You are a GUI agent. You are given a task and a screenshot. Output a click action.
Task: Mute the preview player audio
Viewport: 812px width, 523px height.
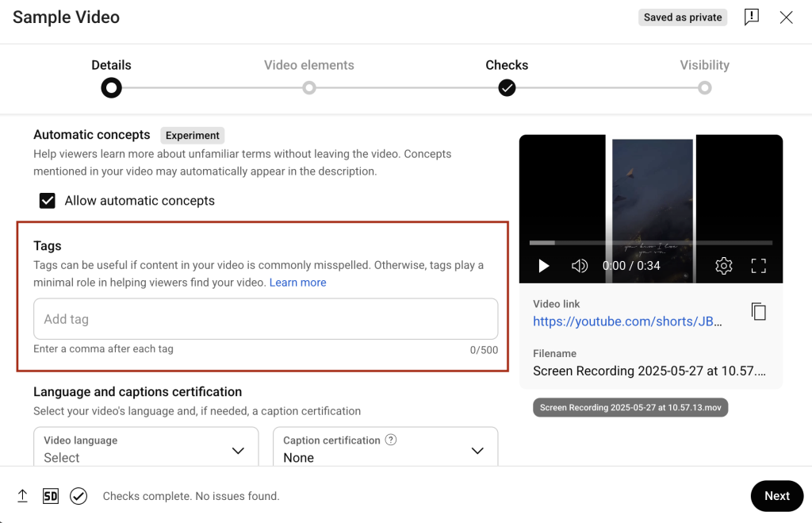(x=580, y=266)
